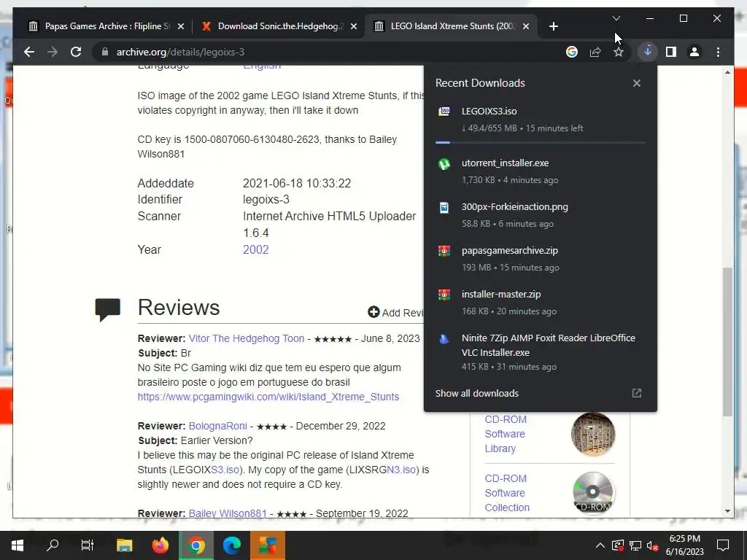The height and width of the screenshot is (560, 747).
Task: Bookmark this page with the star icon
Action: [x=619, y=52]
